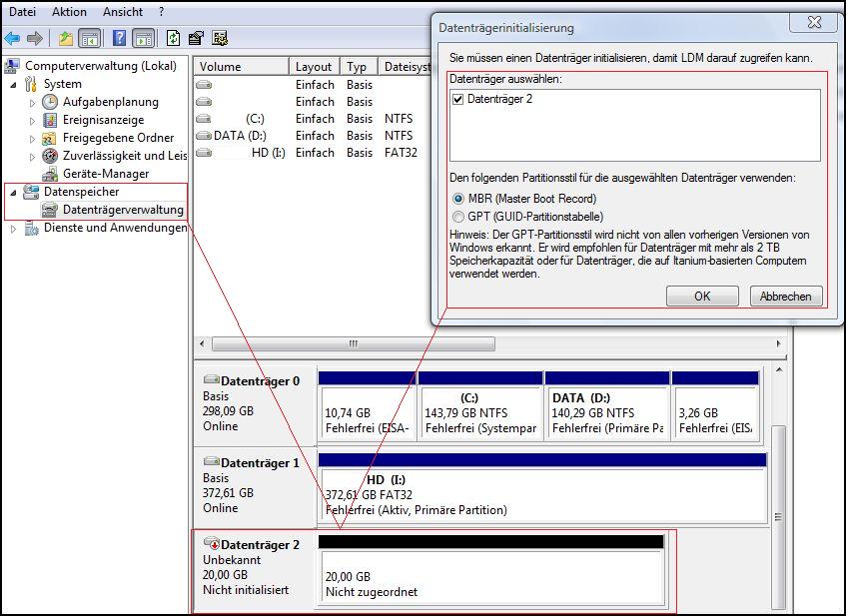Open the Ansicht menu

pyautogui.click(x=123, y=12)
